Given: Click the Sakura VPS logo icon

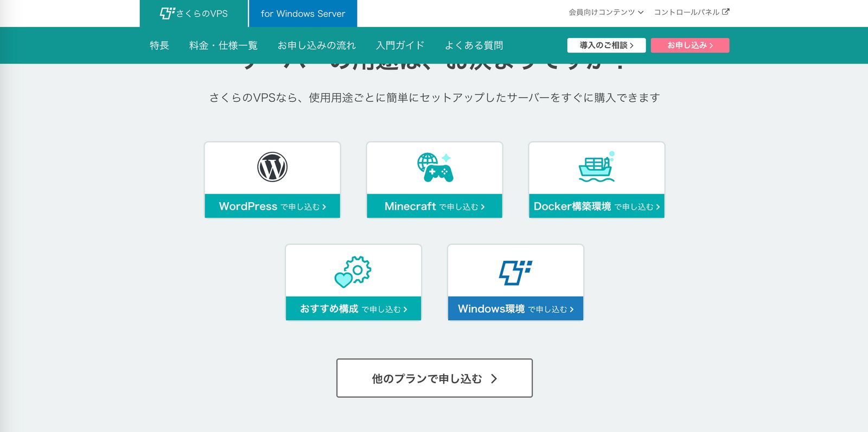Looking at the screenshot, I should tap(167, 13).
